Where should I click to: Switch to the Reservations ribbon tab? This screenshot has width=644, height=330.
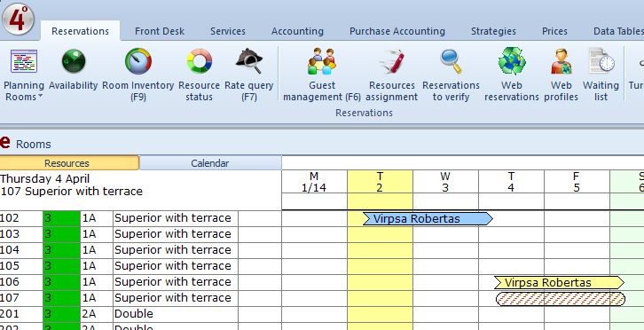pyautogui.click(x=80, y=31)
